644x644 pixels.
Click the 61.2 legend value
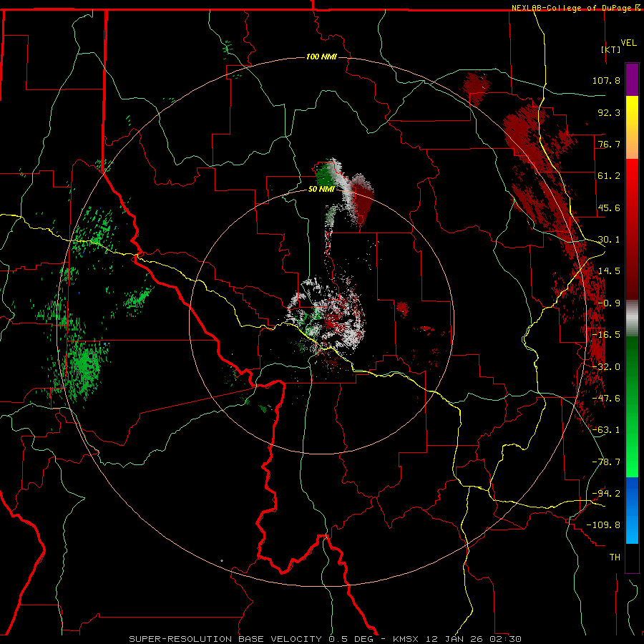click(609, 176)
